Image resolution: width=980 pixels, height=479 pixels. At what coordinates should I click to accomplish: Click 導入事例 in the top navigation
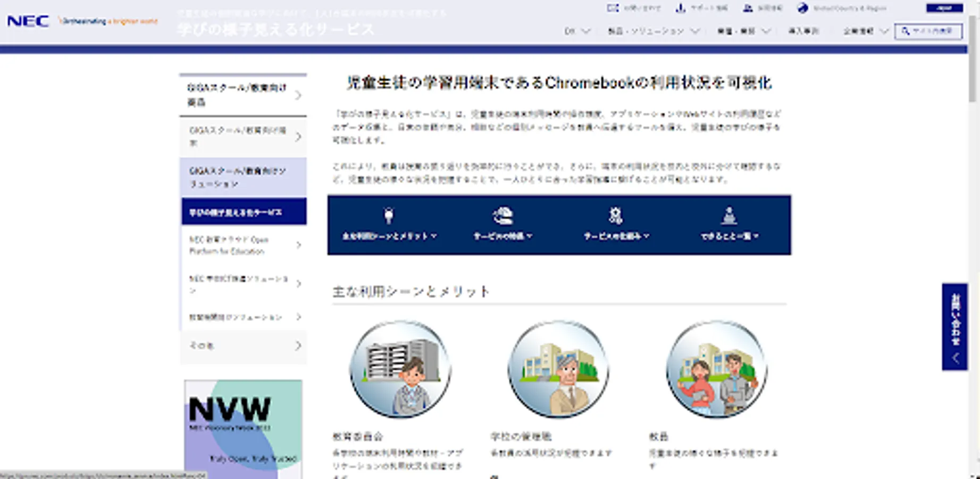804,31
